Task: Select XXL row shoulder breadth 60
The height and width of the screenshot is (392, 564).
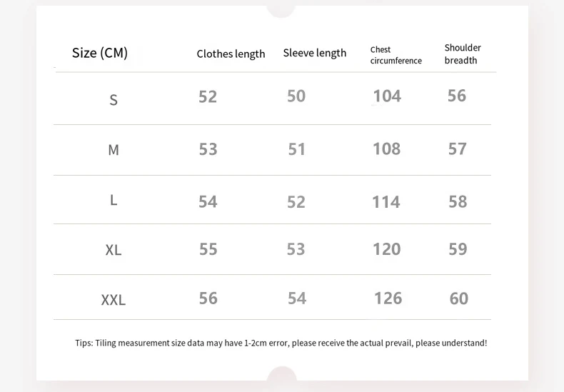Action: (x=459, y=298)
